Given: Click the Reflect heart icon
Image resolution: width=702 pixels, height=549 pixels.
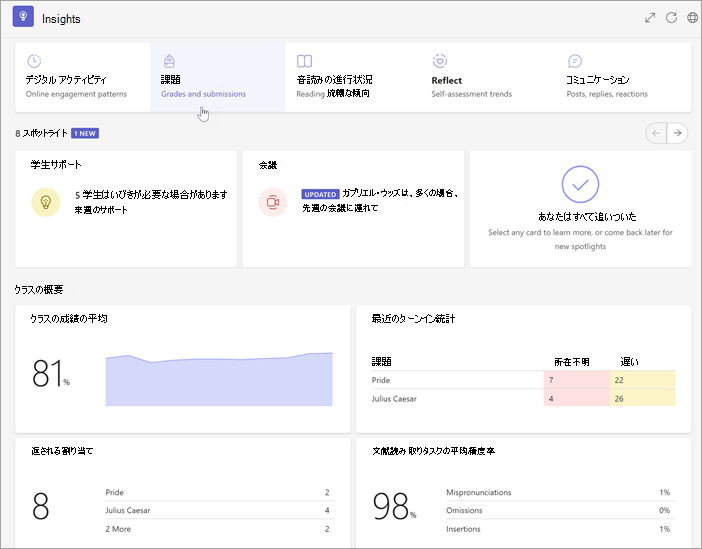Looking at the screenshot, I should 440,60.
